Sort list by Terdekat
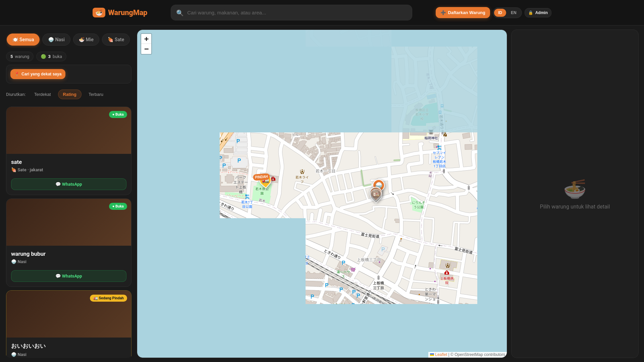644x362 pixels. point(43,95)
